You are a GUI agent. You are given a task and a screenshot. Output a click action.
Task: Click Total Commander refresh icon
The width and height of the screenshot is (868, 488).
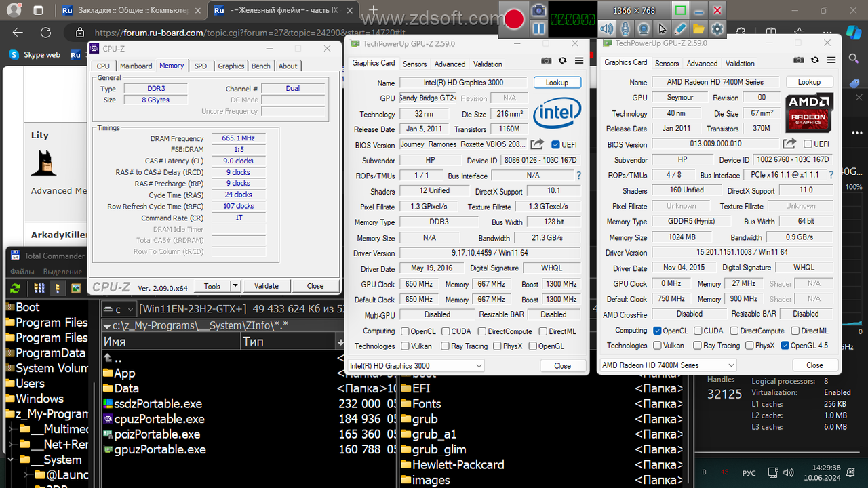click(15, 288)
